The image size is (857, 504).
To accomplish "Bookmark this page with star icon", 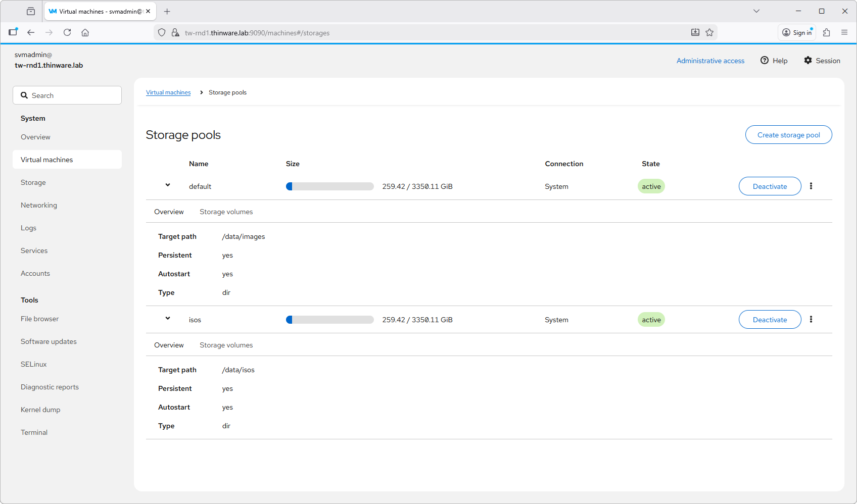I will [x=709, y=32].
